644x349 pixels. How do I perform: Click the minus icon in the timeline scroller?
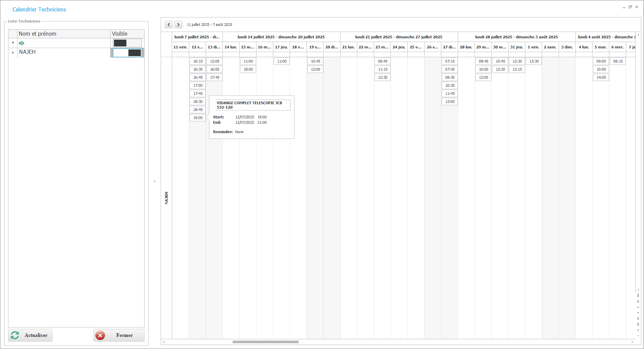coord(638,336)
